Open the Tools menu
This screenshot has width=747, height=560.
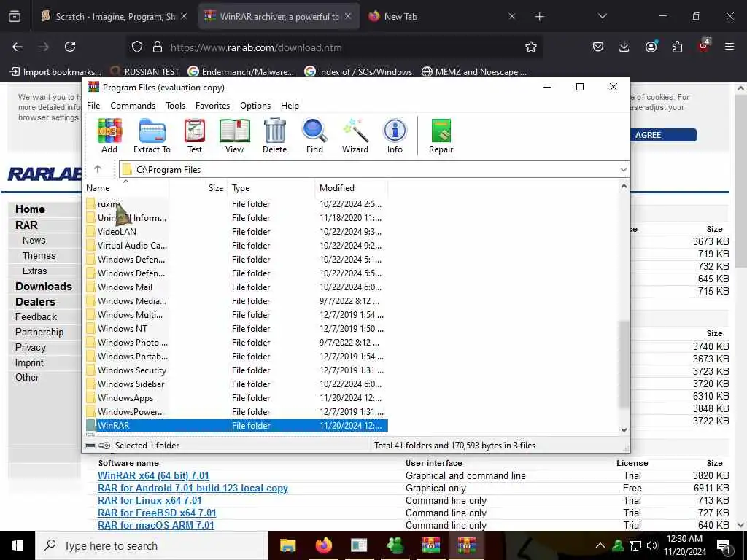175,106
